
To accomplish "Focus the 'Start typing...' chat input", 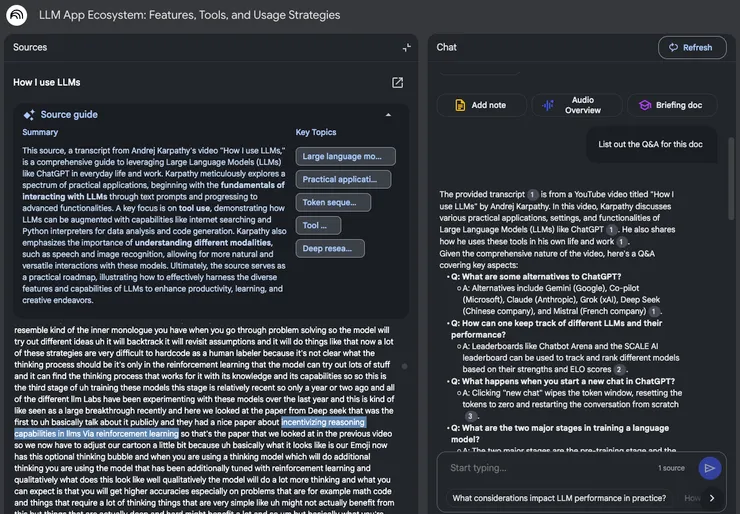I will (550, 467).
